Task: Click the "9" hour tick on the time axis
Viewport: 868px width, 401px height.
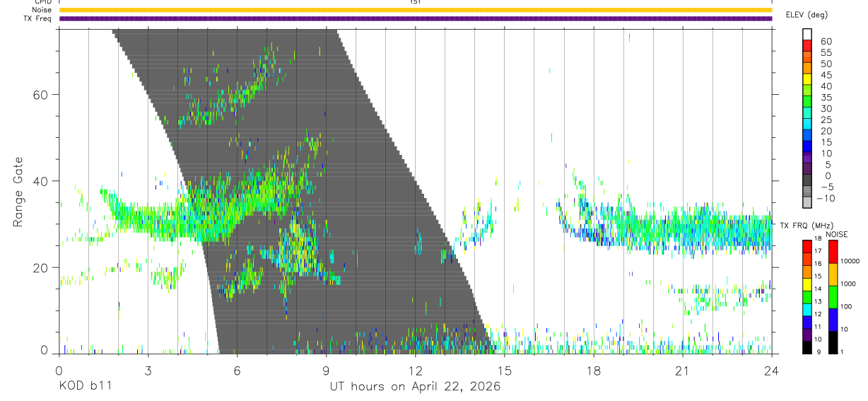Action: pos(326,371)
